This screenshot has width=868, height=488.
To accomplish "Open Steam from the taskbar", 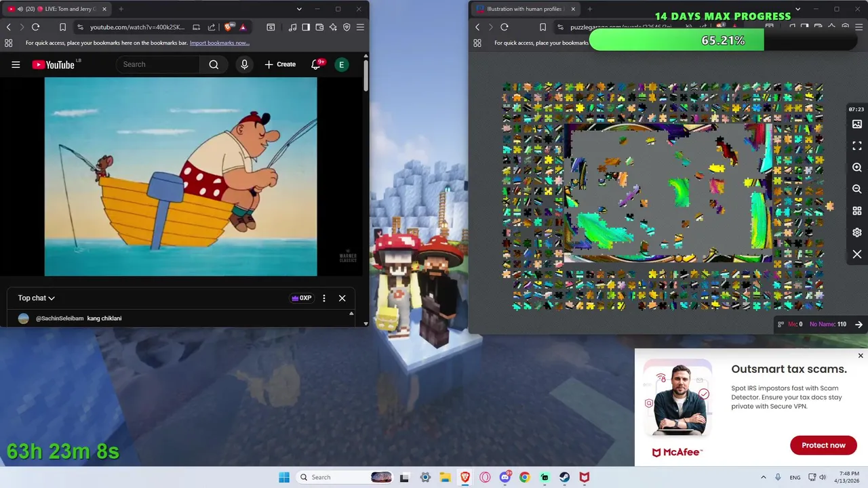I will tap(564, 477).
